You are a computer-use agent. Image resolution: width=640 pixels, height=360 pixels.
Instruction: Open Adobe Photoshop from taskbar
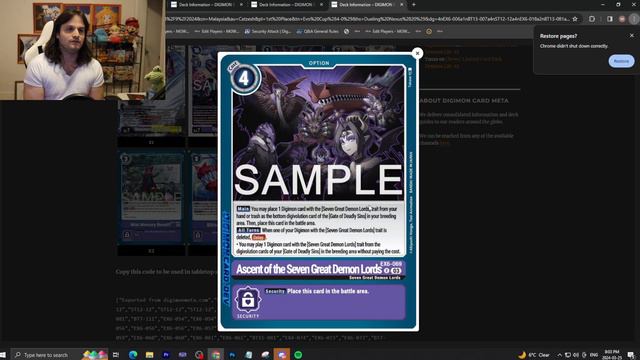coord(232,355)
